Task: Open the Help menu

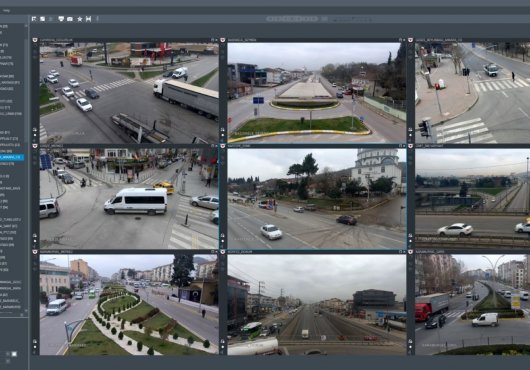Action: click(x=6, y=10)
